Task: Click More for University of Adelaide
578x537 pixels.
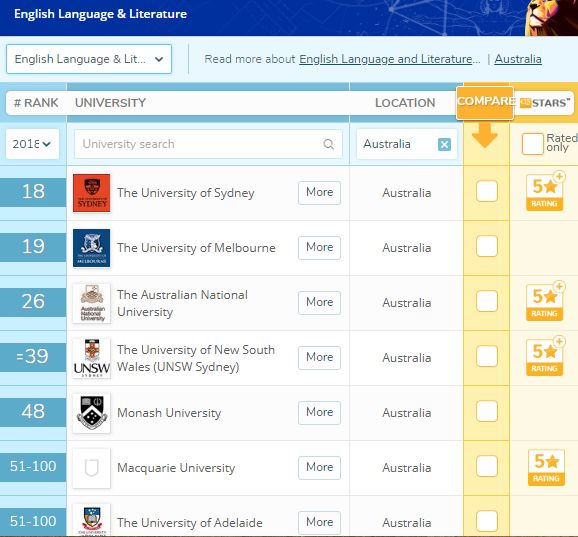Action: tap(319, 522)
